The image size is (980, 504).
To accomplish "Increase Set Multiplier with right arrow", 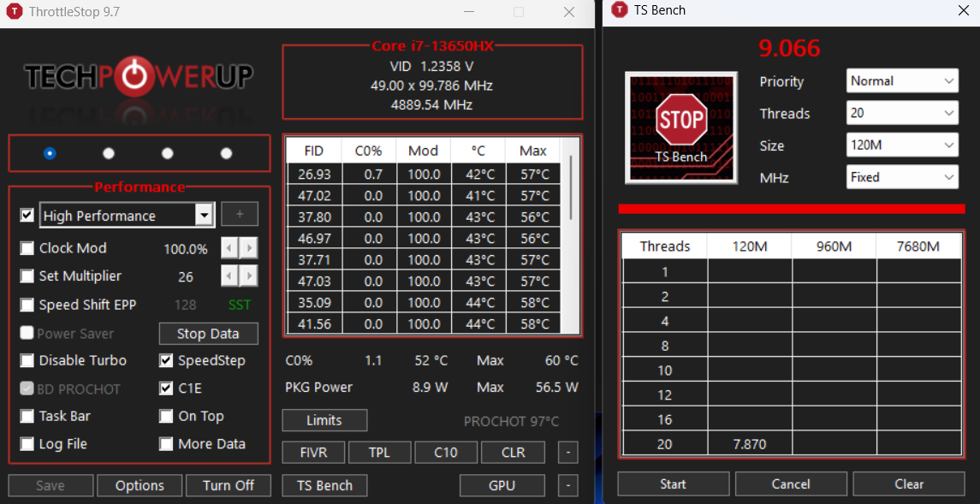I will pos(249,276).
